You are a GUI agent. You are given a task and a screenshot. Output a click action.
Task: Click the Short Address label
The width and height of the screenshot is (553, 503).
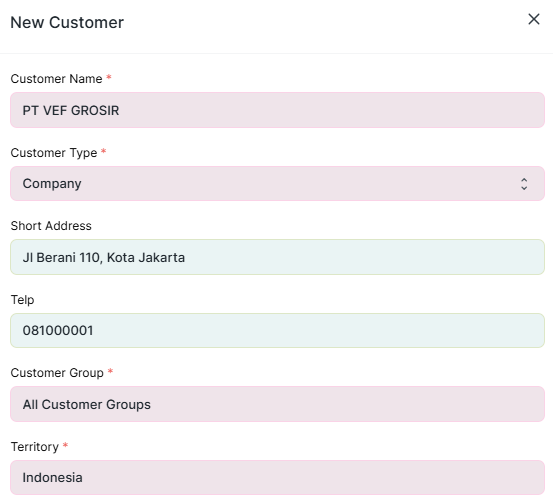coord(51,226)
